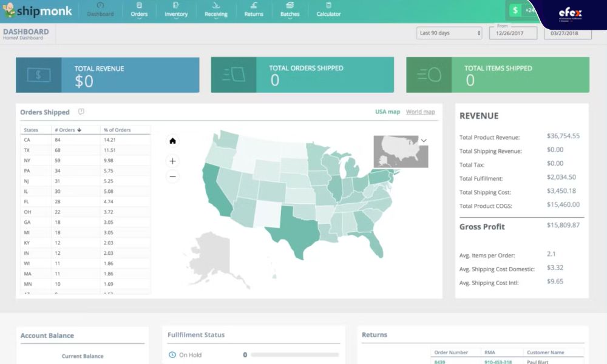Image resolution: width=607 pixels, height=364 pixels.
Task: Click Florida on the USA map
Action: click(x=373, y=243)
